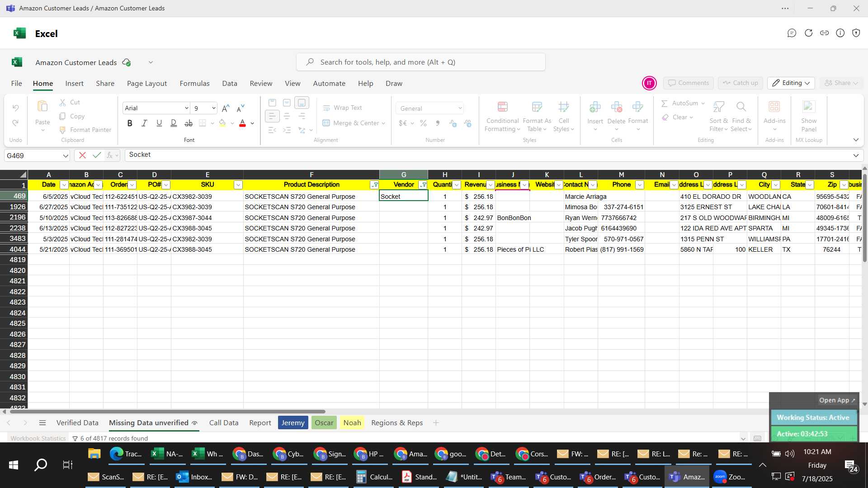Click Paste clipboard icon
The width and height of the screenshot is (868, 488).
coord(42,107)
